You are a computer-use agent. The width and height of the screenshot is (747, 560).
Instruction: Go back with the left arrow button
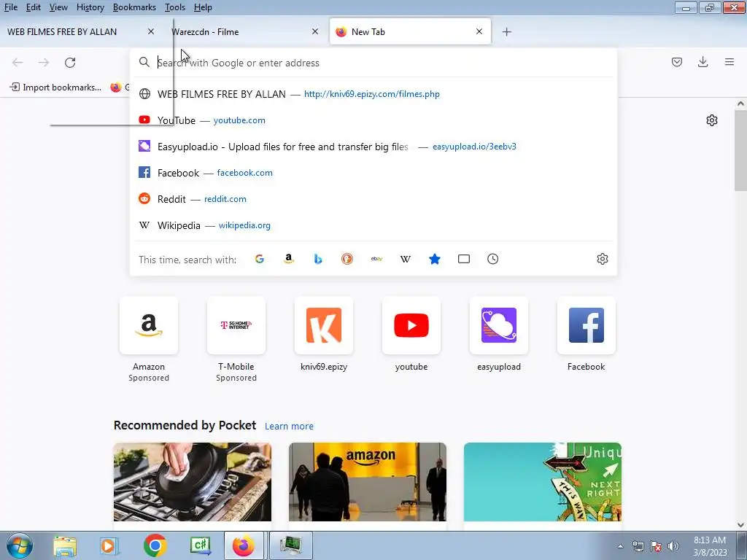click(x=18, y=63)
